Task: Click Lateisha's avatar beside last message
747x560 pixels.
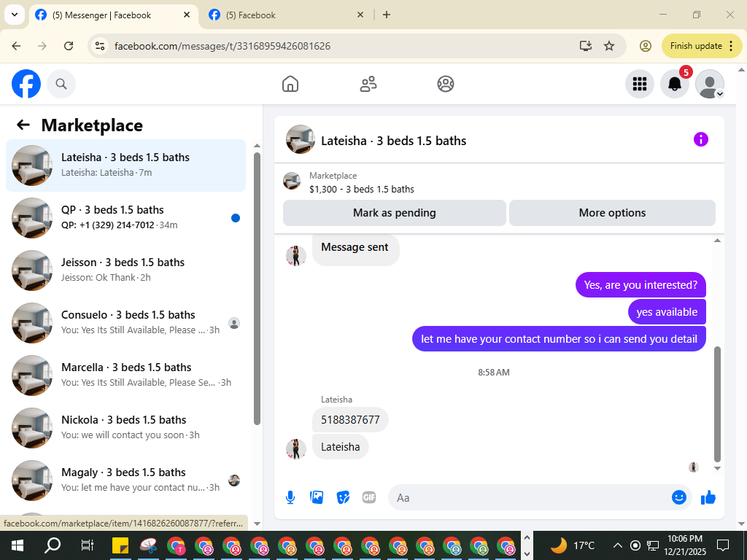Action: [296, 448]
